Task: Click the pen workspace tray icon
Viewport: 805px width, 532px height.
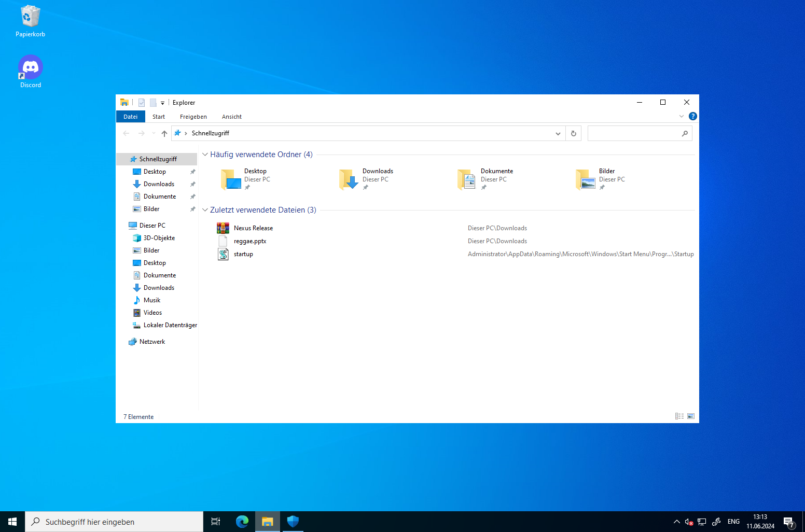Action: coord(716,522)
